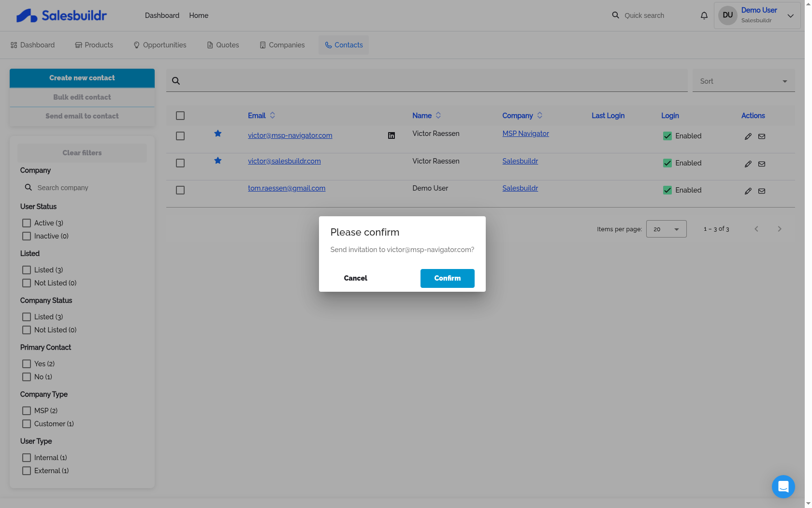Screen dimensions: 812x508
Task: Click the DU user avatar
Action: (x=727, y=15)
